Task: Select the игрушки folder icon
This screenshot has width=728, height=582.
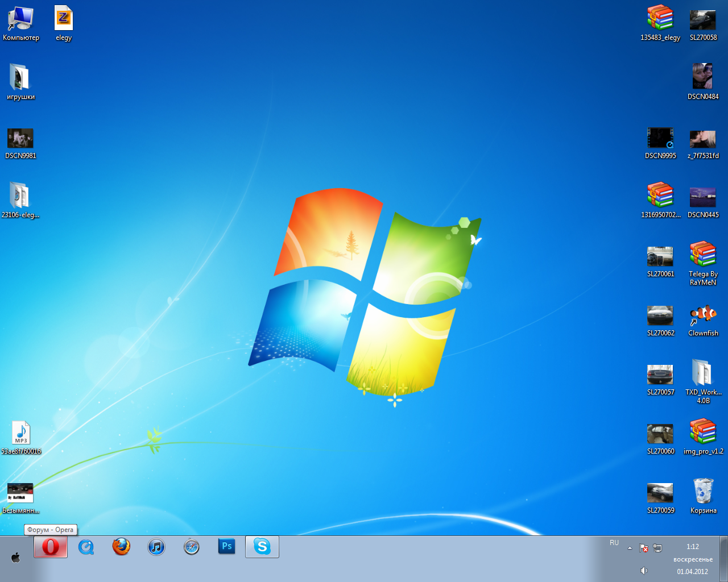Action: point(20,82)
